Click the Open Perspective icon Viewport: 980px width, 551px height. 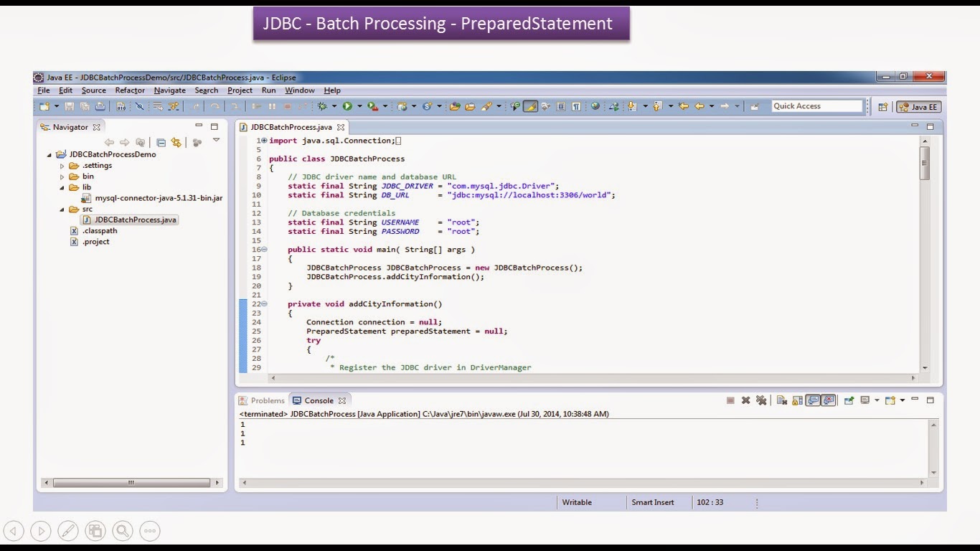coord(883,107)
